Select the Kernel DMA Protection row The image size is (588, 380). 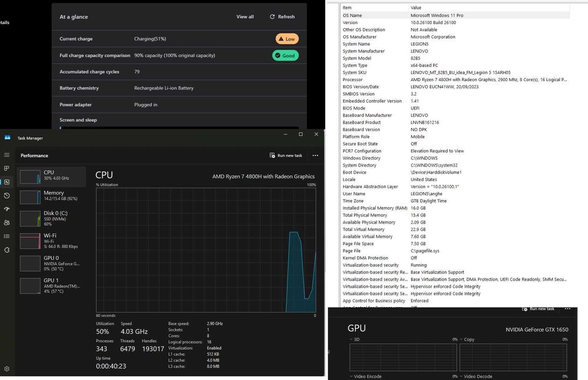pos(455,258)
